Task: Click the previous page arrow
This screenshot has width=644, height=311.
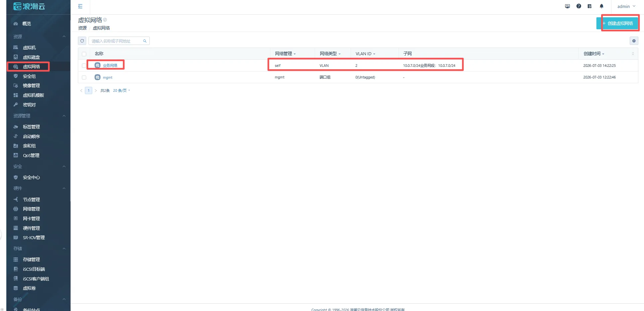Action: click(x=81, y=90)
